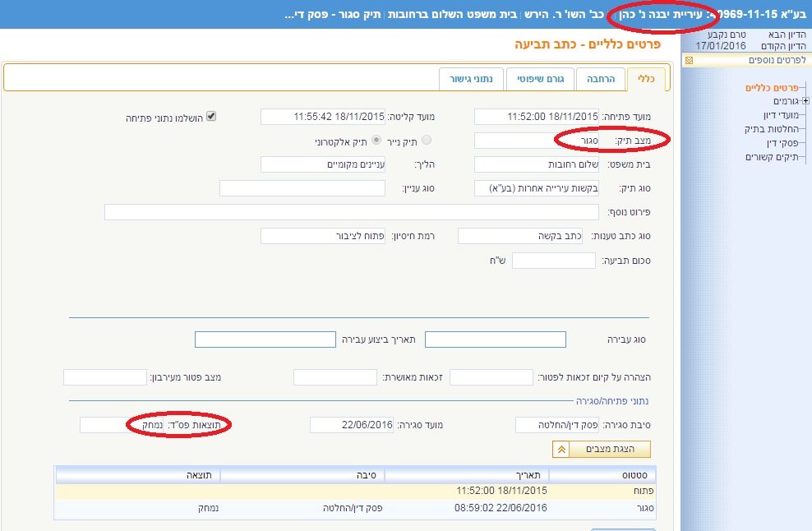Toggle the הושלמו נתוני פתיחה checkbox
The image size is (812, 531).
click(211, 117)
